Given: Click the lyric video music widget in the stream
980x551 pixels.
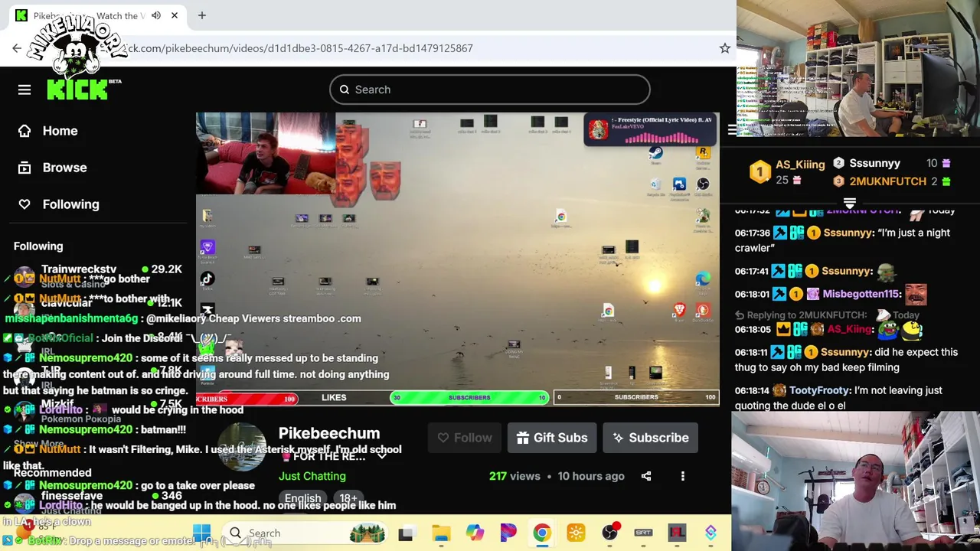Looking at the screenshot, I should click(x=649, y=130).
